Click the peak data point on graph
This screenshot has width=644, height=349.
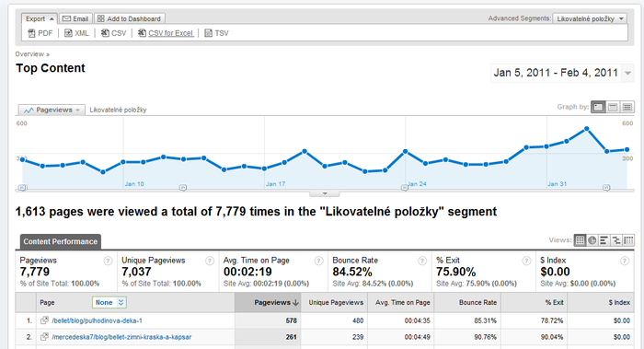click(x=587, y=129)
